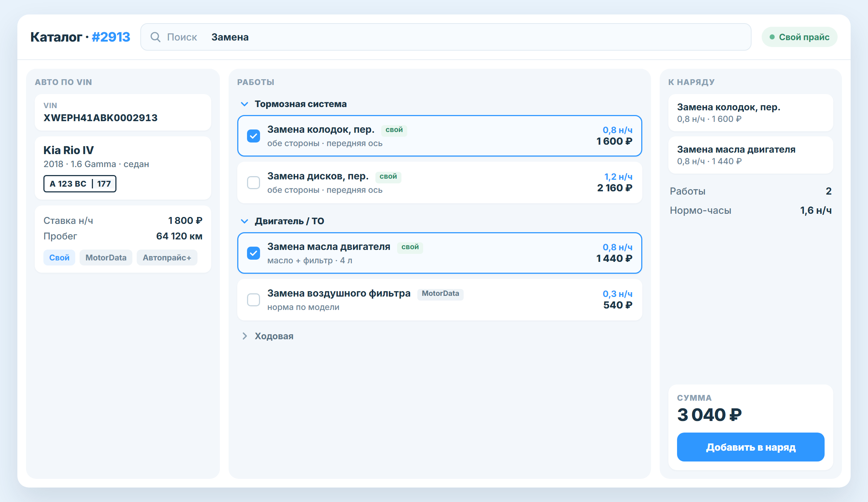Viewport: 868px width, 502px height.
Task: Collapse the Тормозная система chevron
Action: tap(244, 104)
